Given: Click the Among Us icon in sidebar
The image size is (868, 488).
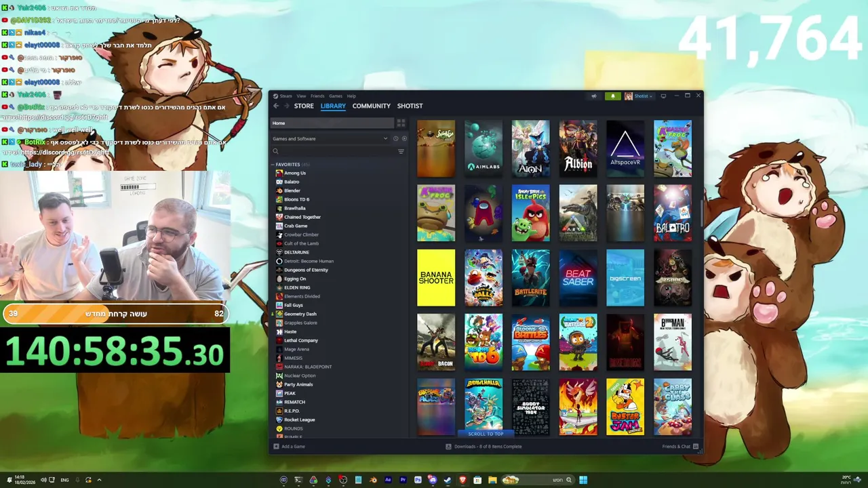Looking at the screenshot, I should tap(279, 173).
